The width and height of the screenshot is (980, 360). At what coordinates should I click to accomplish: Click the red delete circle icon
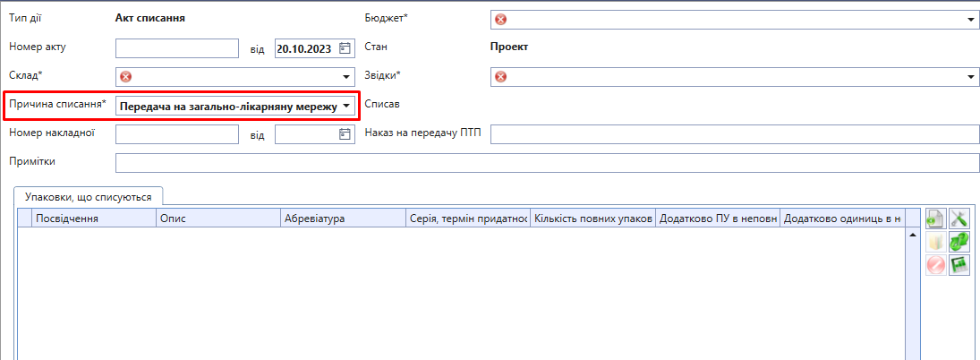(935, 265)
